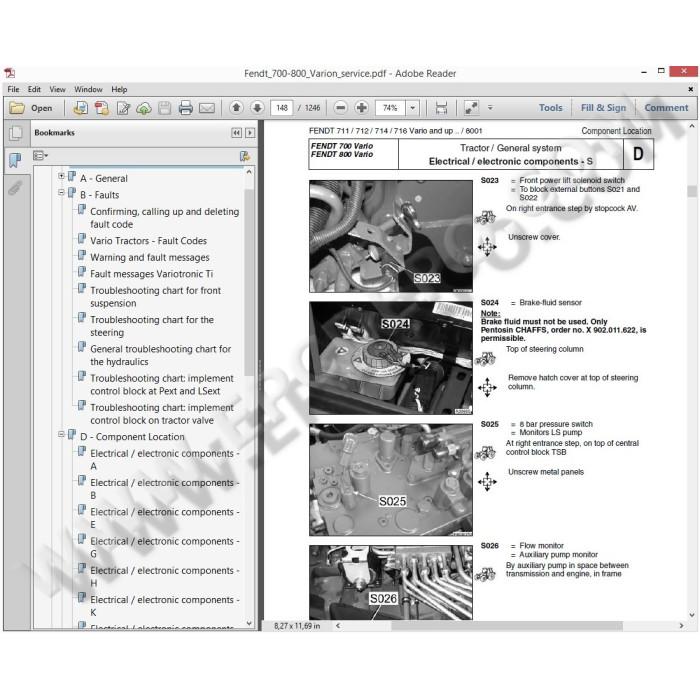Screen dimensions: 700x700
Task: Click the page number field
Action: click(x=282, y=108)
